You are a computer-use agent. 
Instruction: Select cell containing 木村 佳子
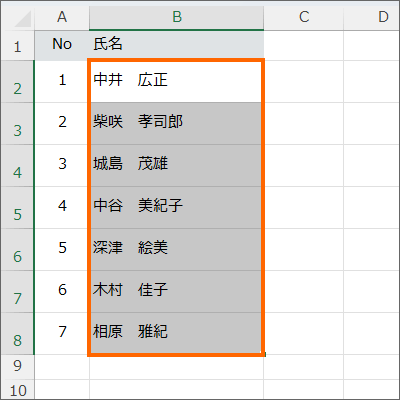176,292
